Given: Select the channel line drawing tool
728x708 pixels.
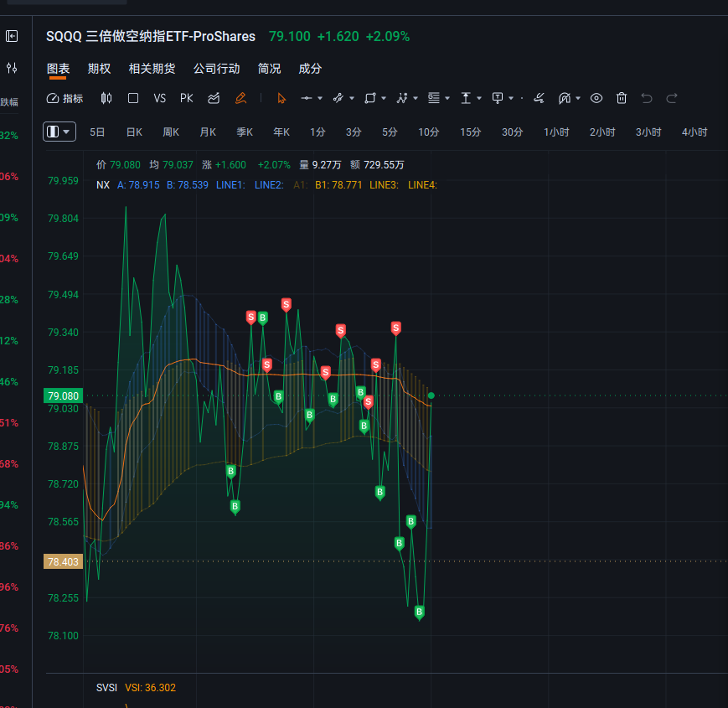Looking at the screenshot, I should click(x=338, y=98).
